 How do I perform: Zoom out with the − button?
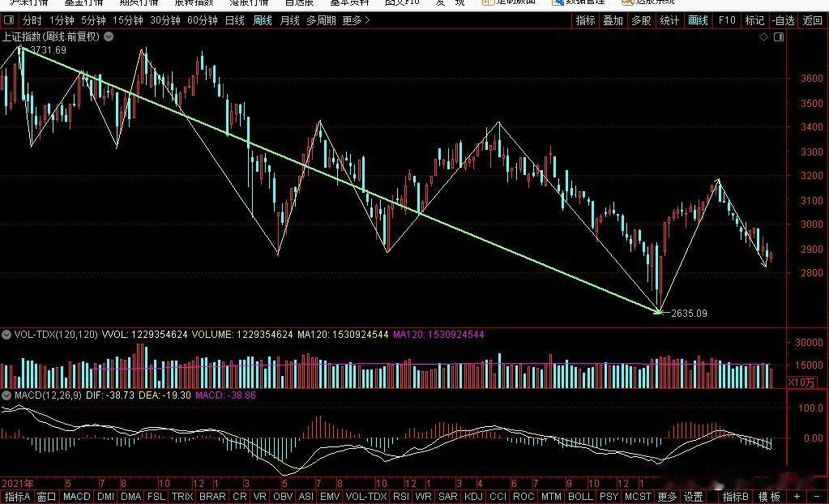[x=817, y=497]
